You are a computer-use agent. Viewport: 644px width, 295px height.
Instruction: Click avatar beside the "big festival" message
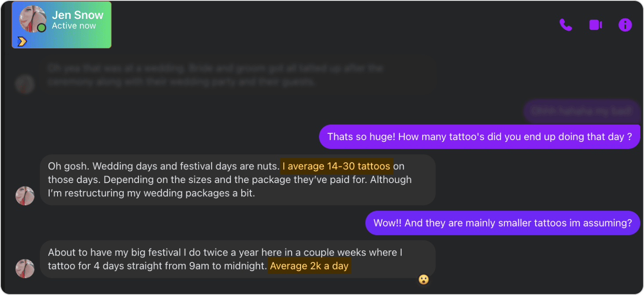point(25,268)
